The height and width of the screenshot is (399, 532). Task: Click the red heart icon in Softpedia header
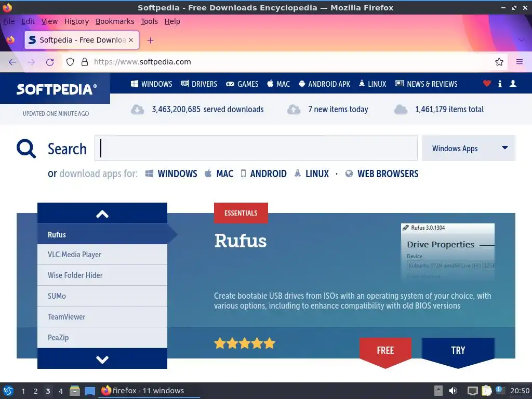pyautogui.click(x=487, y=84)
